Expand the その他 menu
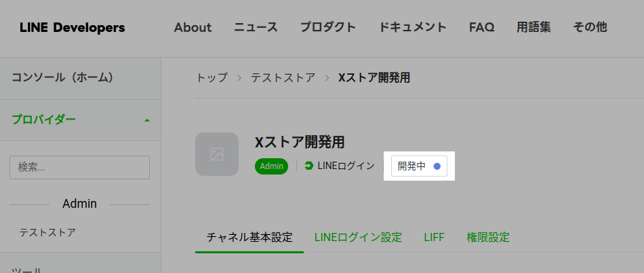The width and height of the screenshot is (644, 273). pos(590,28)
